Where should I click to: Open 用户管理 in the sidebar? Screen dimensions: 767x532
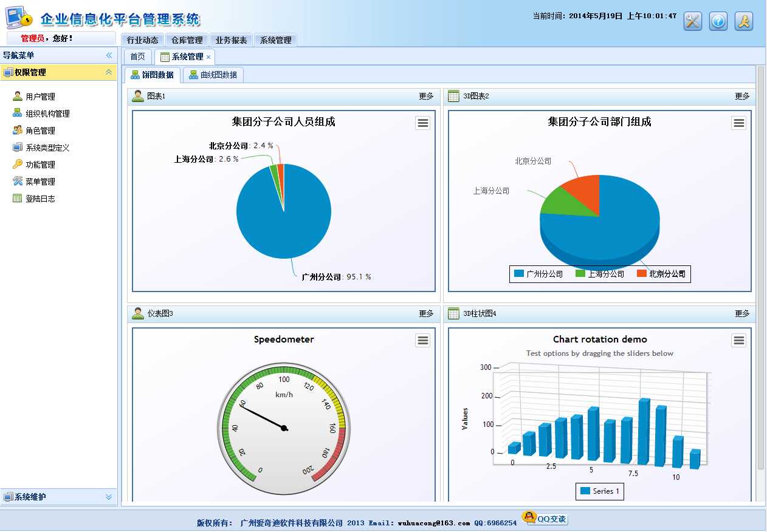(x=40, y=97)
